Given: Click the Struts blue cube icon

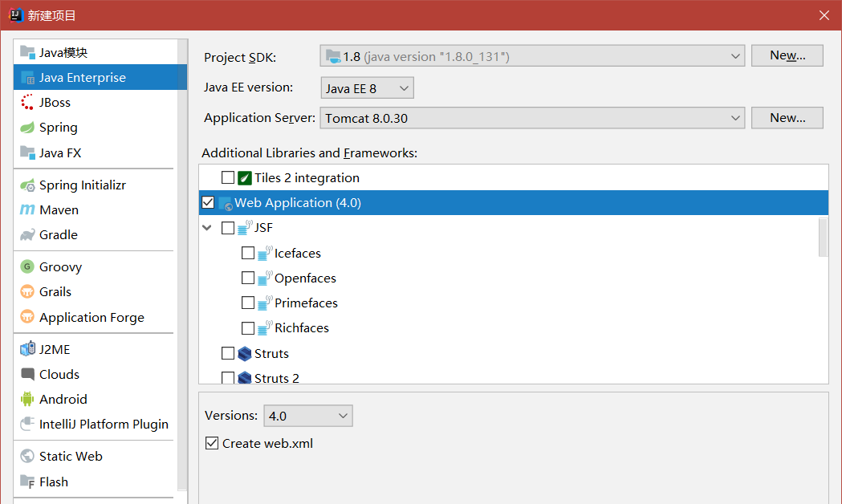Looking at the screenshot, I should pyautogui.click(x=245, y=353).
